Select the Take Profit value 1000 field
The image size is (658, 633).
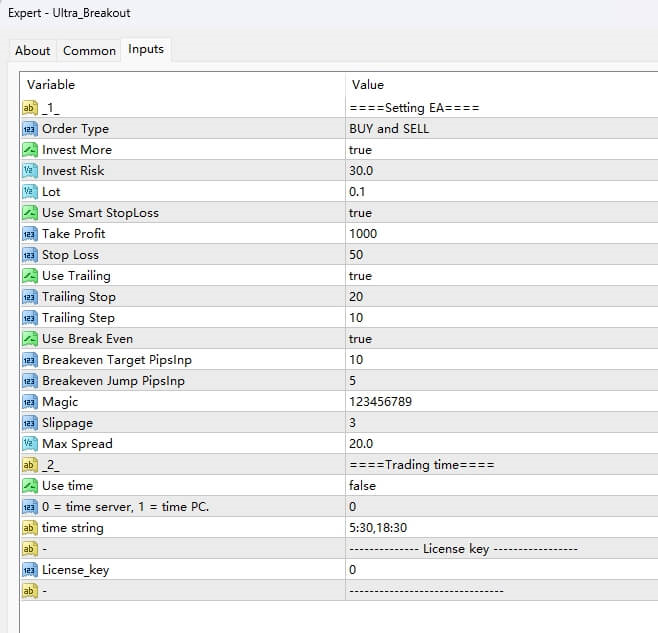coord(364,234)
